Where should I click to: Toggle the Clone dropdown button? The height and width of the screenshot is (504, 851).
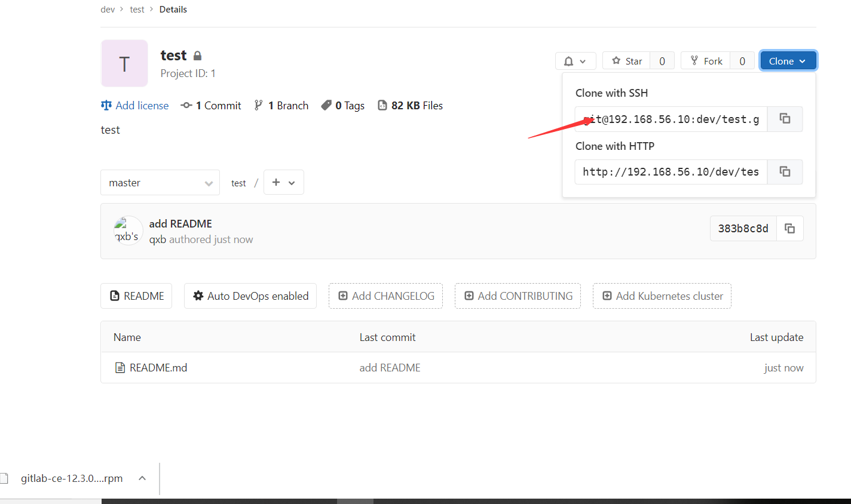tap(788, 61)
